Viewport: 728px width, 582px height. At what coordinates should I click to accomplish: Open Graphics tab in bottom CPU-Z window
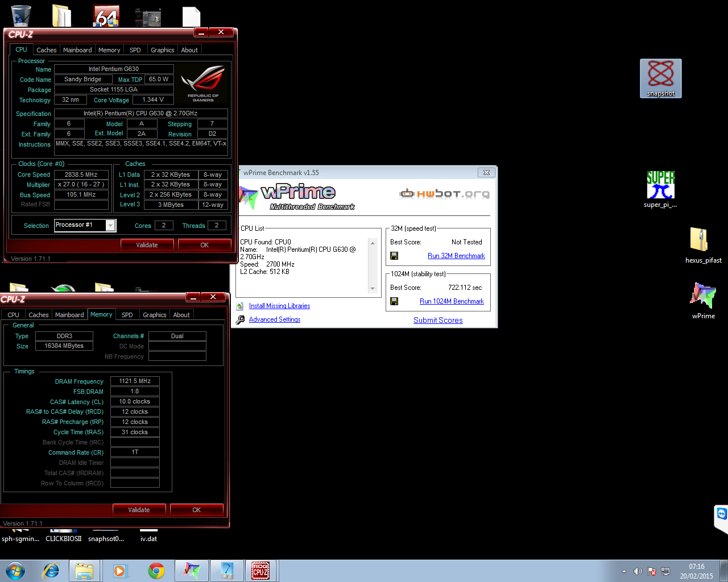(155, 315)
